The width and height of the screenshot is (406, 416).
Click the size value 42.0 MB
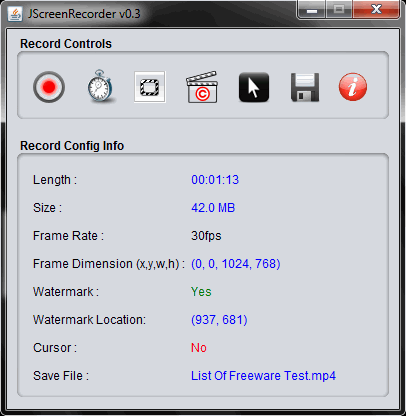pyautogui.click(x=213, y=208)
